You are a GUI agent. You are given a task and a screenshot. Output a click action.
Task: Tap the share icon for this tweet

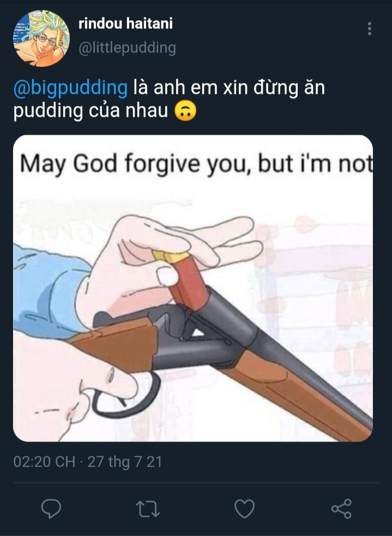click(341, 509)
